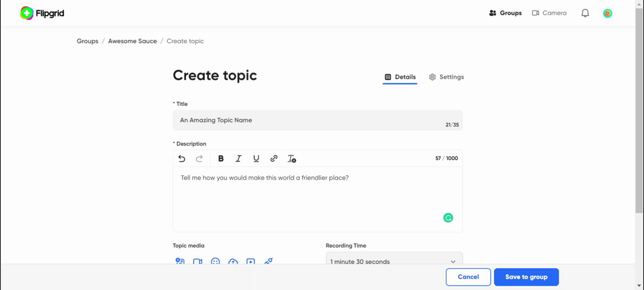Switch to the Settings tab
The image size is (644, 290).
pos(446,77)
